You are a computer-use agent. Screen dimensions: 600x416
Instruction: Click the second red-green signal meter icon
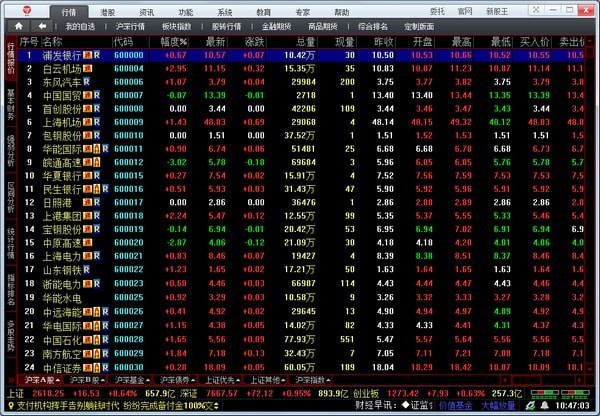[x=575, y=394]
